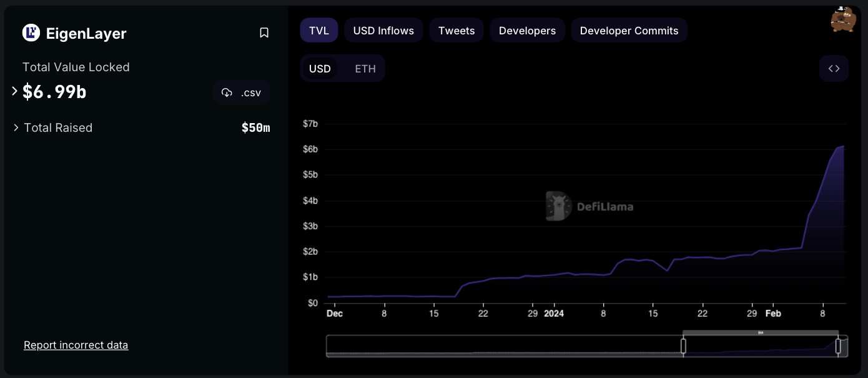Image resolution: width=868 pixels, height=378 pixels.
Task: Expand the Total Raised details
Action: (x=16, y=127)
